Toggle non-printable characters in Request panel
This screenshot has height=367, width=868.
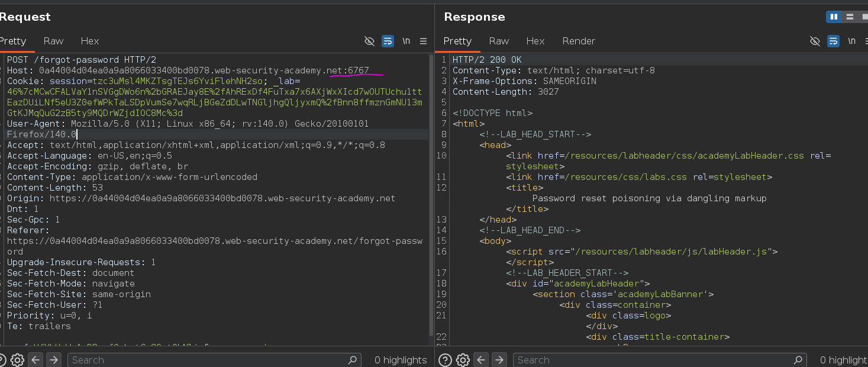point(370,41)
